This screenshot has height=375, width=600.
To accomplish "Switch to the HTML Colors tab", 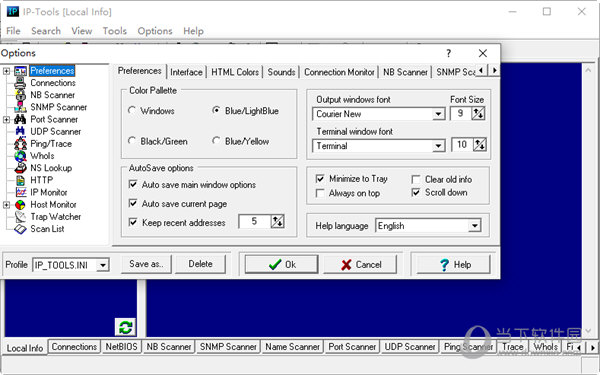I will [x=235, y=72].
